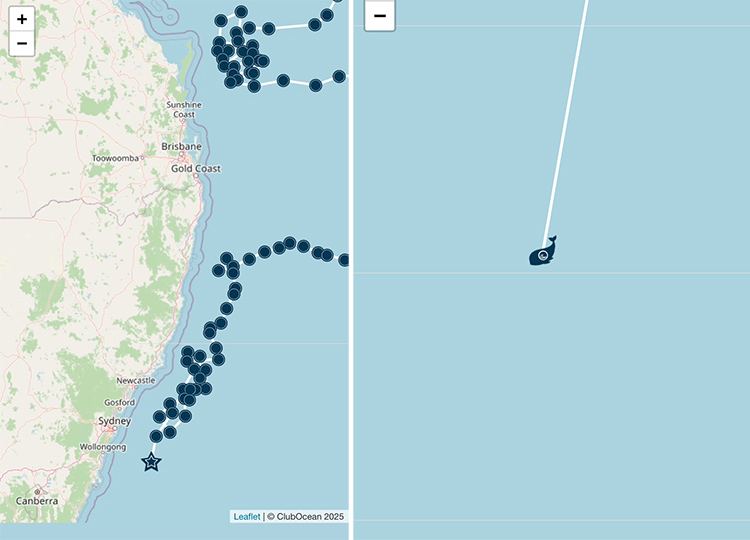Select the topmost track point on left map
The image size is (750, 540).
241,12
